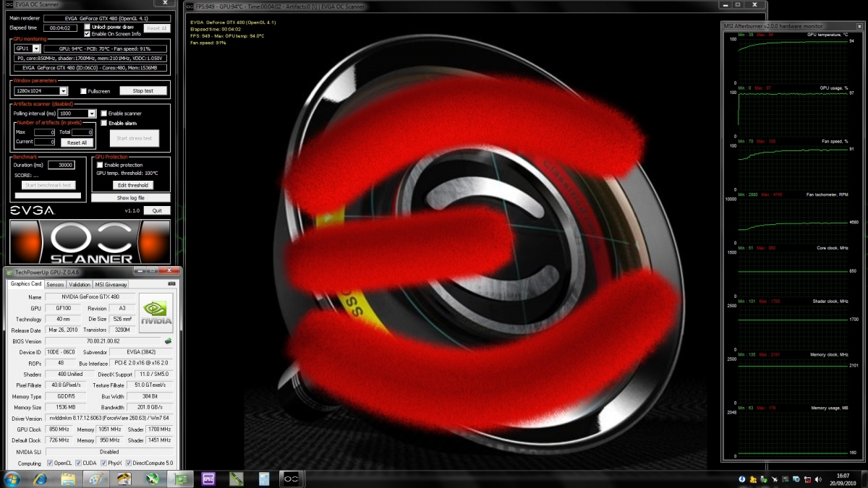Open the 1280x1024 resolution dropdown
The width and height of the screenshot is (868, 488).
[x=64, y=91]
